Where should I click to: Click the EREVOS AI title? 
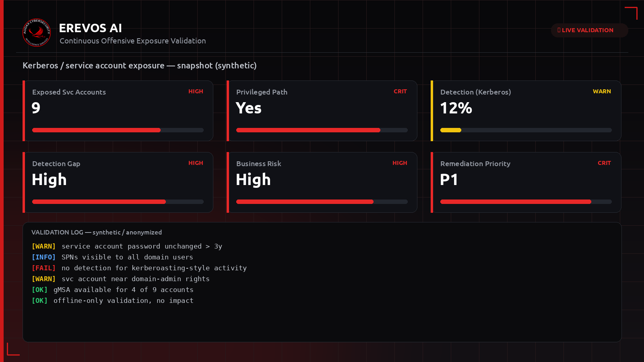pyautogui.click(x=91, y=28)
